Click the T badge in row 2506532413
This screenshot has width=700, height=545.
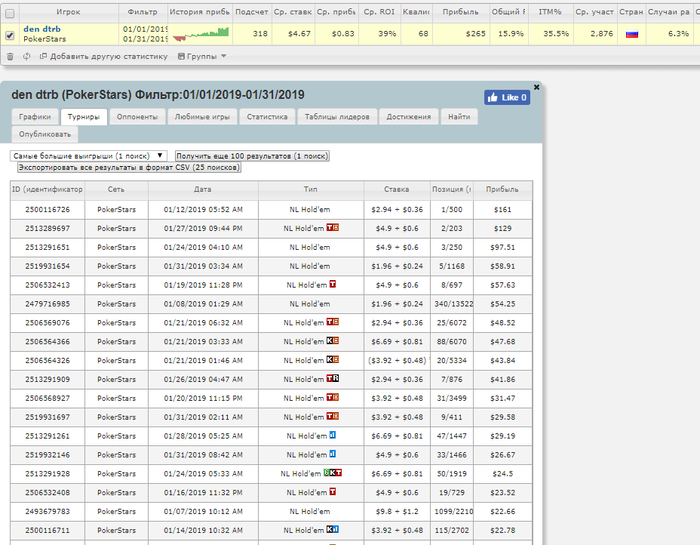pos(333,284)
